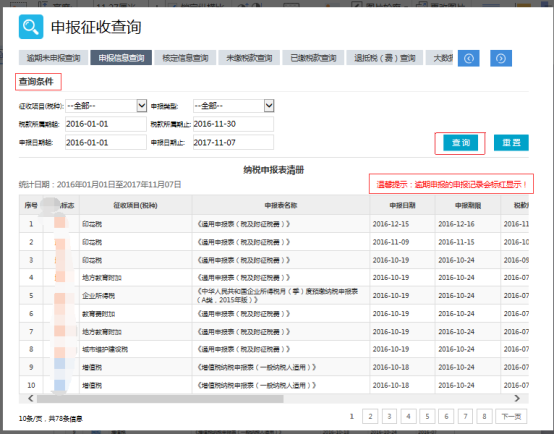Click the table horizontal scrollbar thumb
Screen dimensions: 554x434
click(x=160, y=399)
